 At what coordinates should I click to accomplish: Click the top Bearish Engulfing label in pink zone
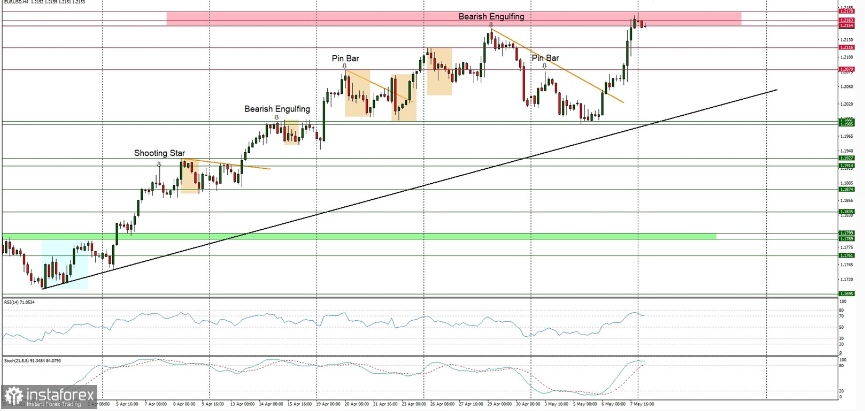(492, 17)
